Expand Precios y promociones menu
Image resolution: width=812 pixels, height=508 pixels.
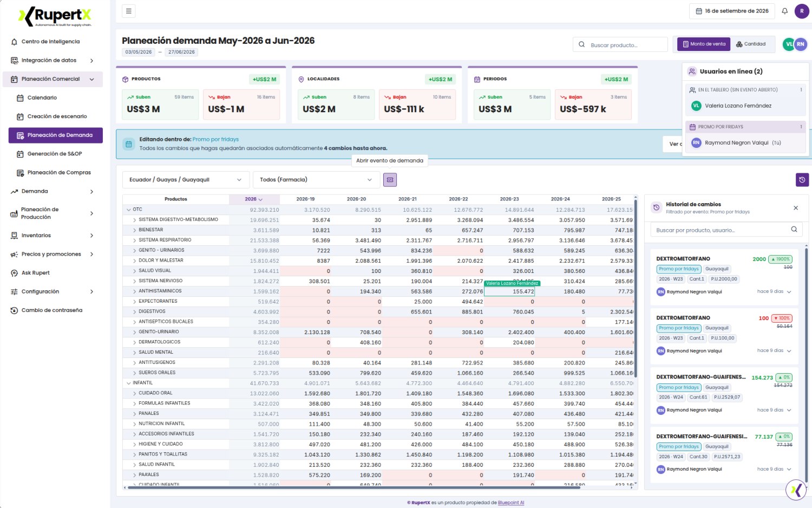tap(53, 255)
